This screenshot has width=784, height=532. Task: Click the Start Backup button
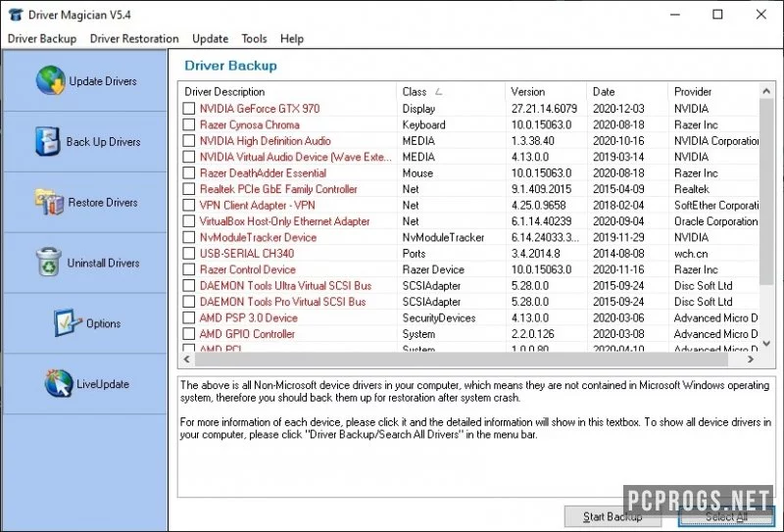(612, 516)
